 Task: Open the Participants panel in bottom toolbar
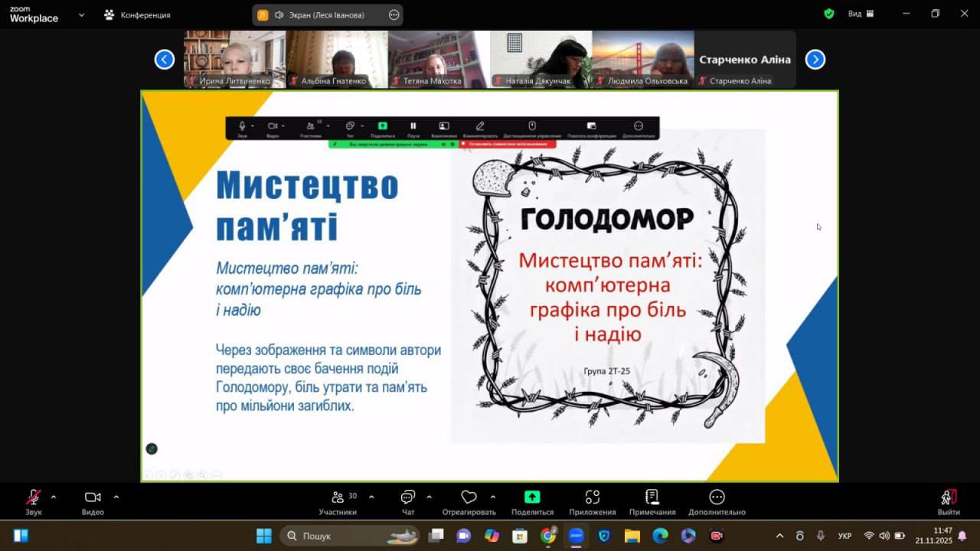tap(338, 501)
